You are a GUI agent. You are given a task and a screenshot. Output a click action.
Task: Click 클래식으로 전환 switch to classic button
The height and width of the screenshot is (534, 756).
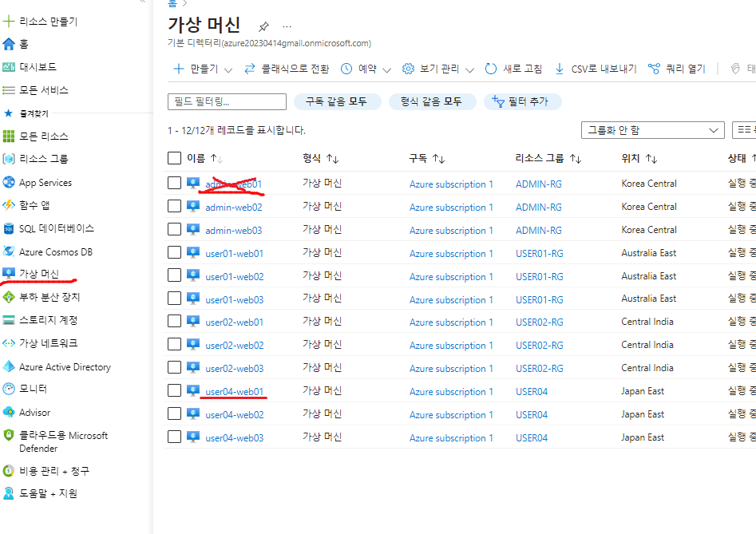(287, 69)
